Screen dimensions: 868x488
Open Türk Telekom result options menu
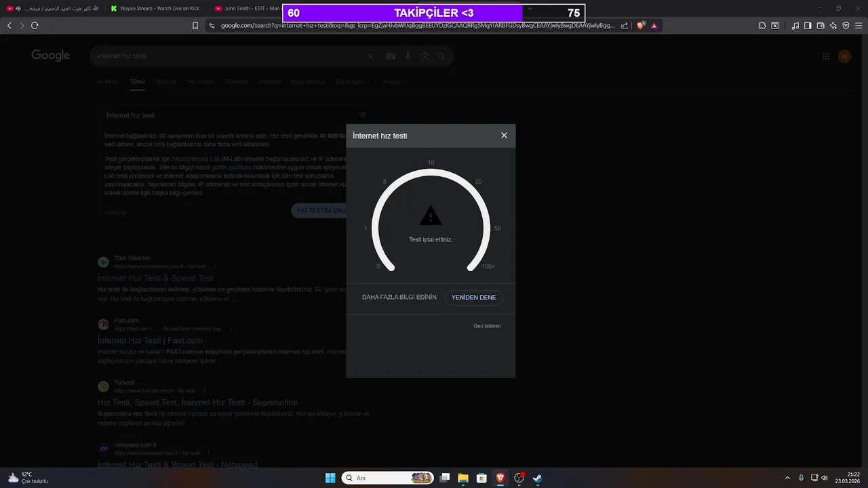(x=215, y=266)
